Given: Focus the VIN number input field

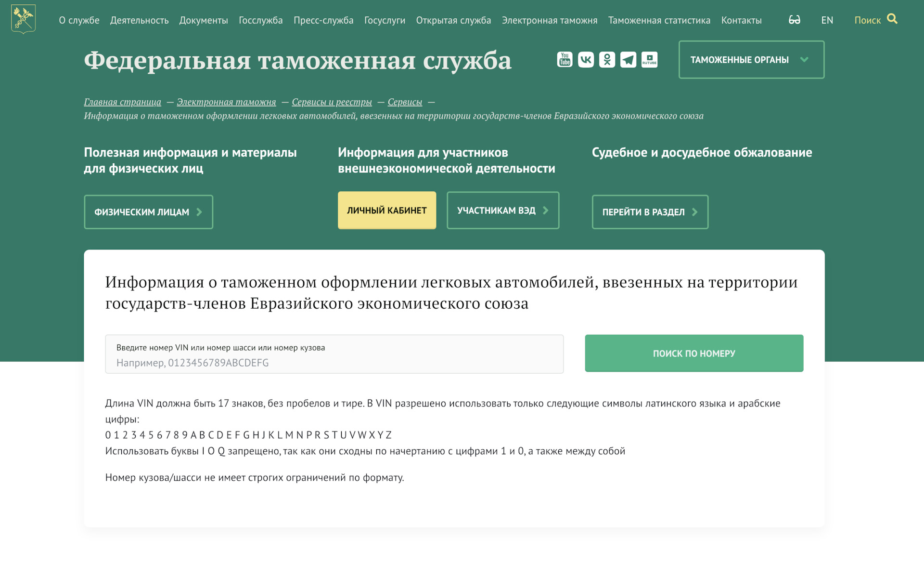Looking at the screenshot, I should click(334, 362).
